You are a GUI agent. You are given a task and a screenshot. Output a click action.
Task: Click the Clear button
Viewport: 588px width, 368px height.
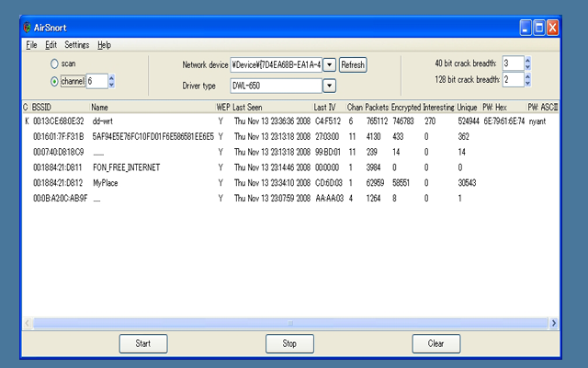[435, 343]
